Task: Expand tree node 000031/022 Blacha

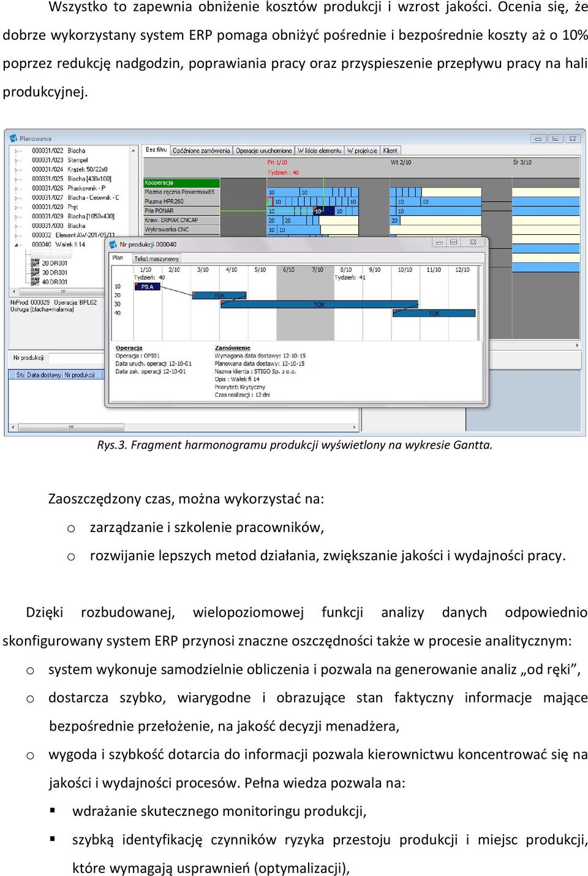Action: [17, 151]
